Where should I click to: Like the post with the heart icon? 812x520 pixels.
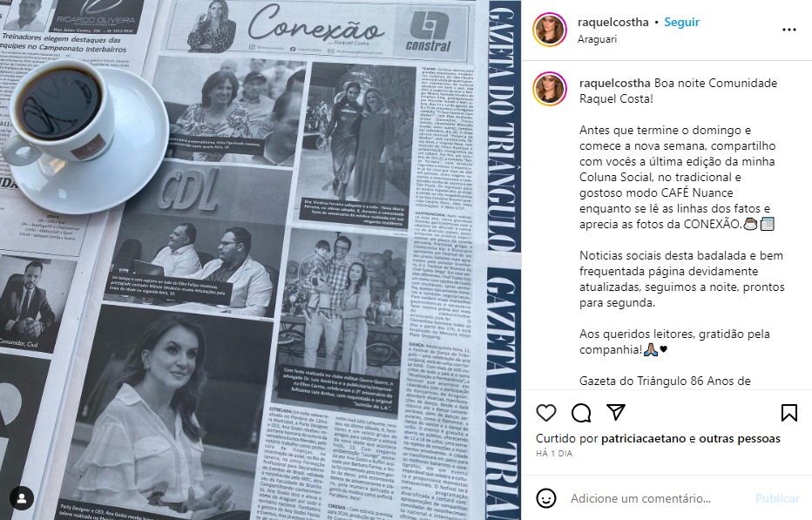pyautogui.click(x=545, y=413)
